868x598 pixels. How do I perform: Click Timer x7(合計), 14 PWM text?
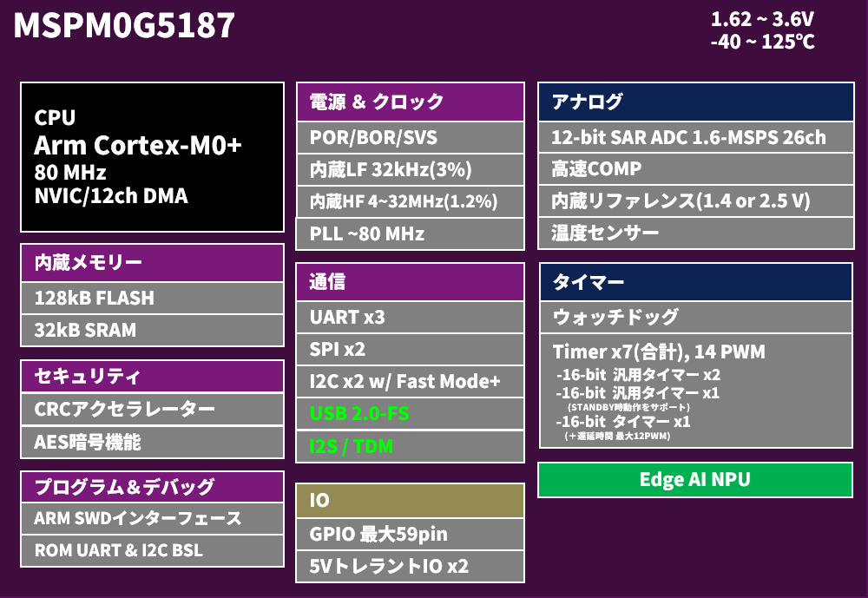tap(659, 352)
